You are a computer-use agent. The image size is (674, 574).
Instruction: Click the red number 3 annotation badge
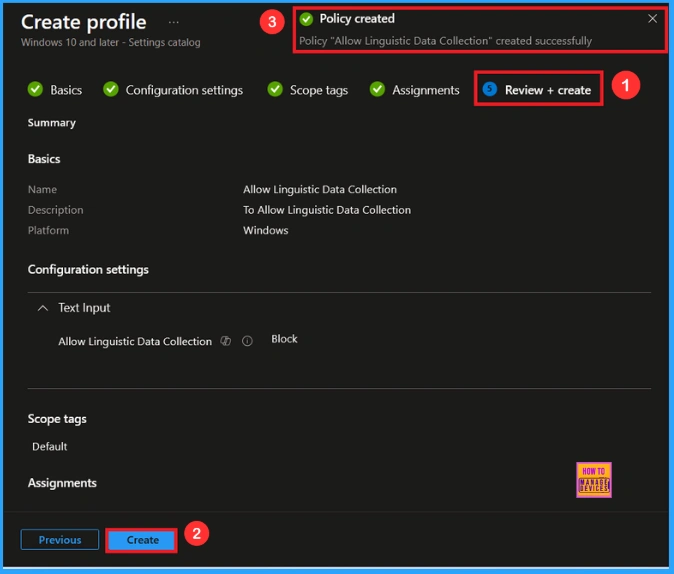271,24
